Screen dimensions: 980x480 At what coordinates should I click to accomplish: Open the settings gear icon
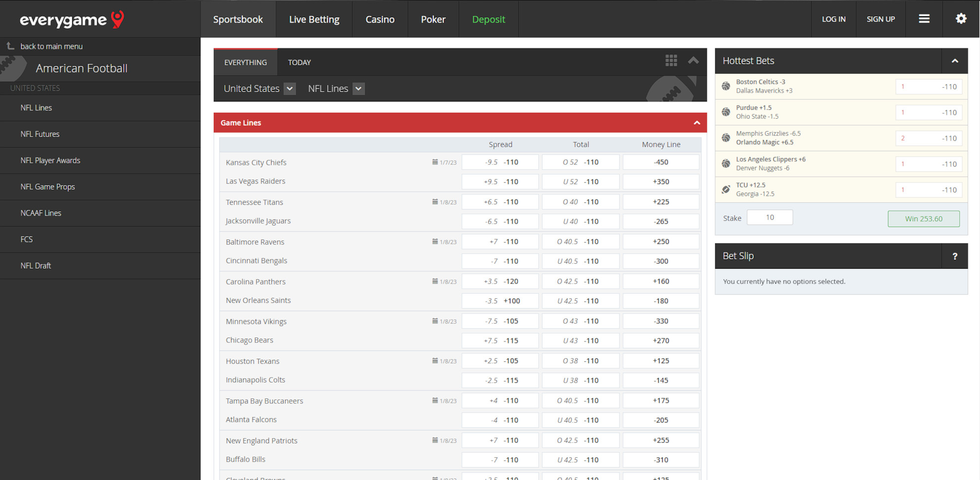coord(961,19)
